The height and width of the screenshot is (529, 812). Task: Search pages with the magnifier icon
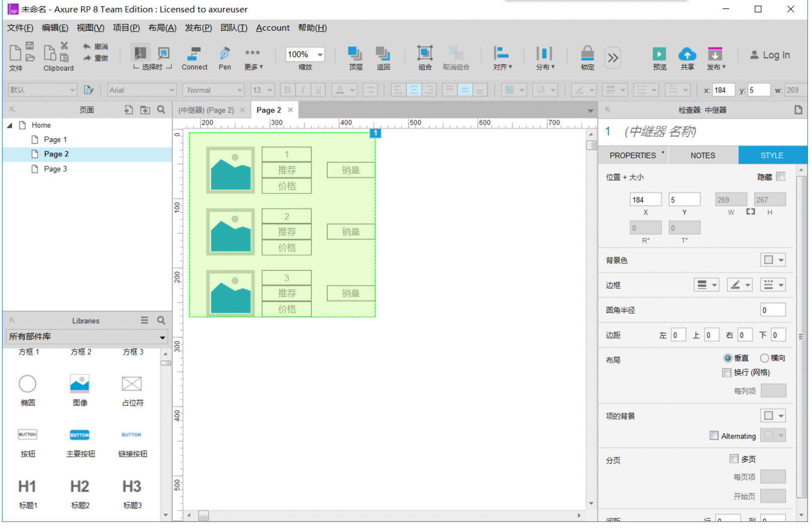coord(161,110)
